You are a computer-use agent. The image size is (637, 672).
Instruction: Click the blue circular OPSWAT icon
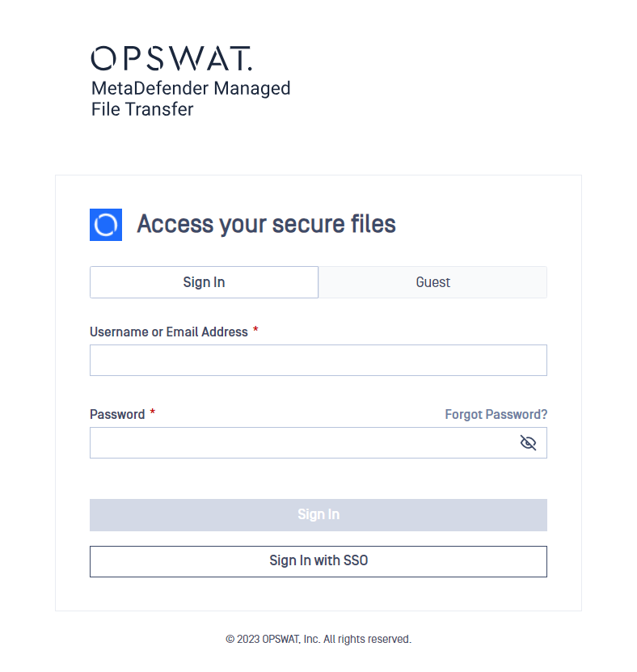coord(106,225)
